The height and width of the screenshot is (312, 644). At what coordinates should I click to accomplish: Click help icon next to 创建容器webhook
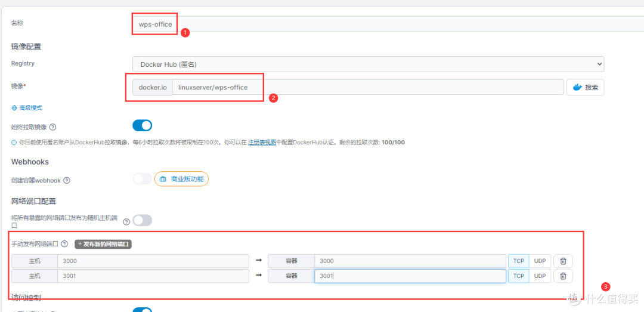pos(67,180)
